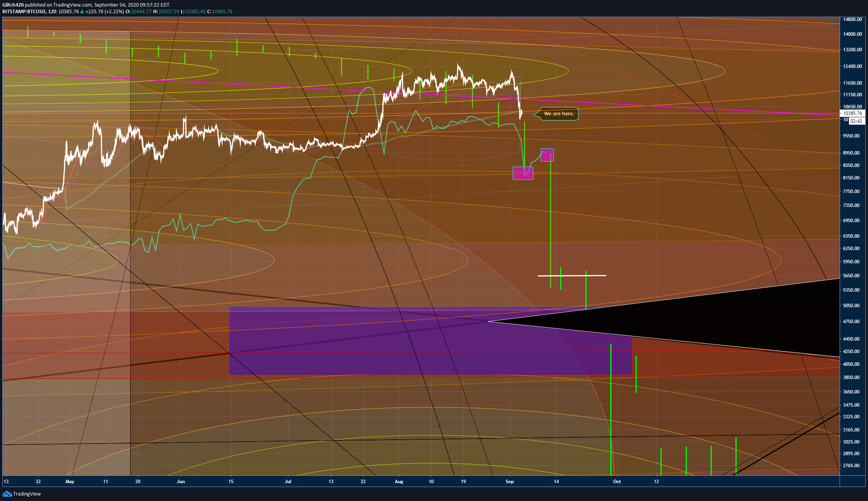Click the 3165.00 price axis label
Viewport: 868px width, 501px height.
tap(851, 430)
